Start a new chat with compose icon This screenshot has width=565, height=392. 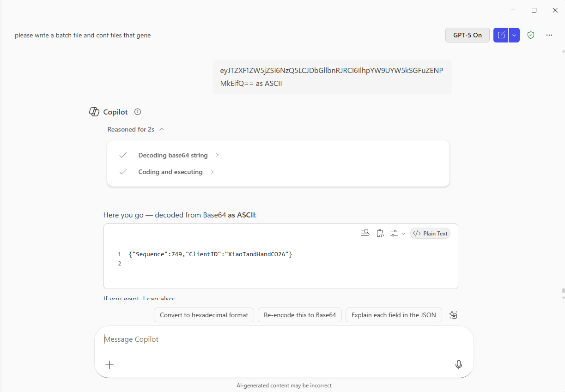(x=501, y=35)
